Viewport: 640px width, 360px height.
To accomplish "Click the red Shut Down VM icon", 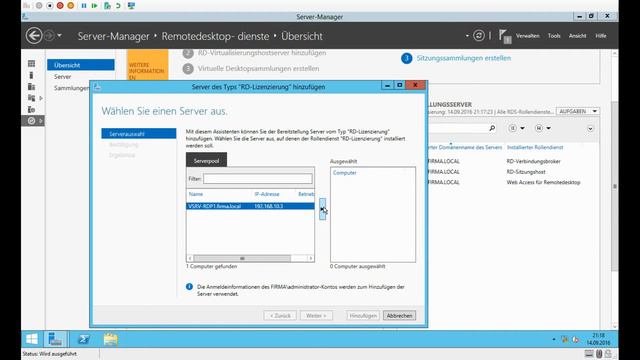I will (x=60, y=6).
